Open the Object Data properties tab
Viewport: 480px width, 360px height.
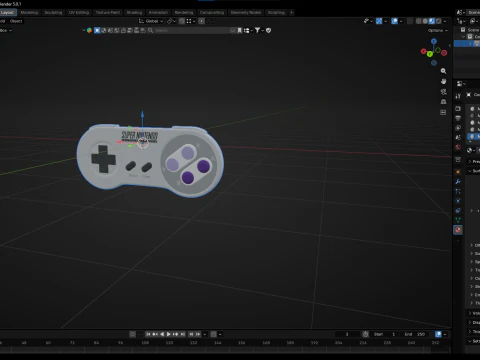tap(458, 220)
